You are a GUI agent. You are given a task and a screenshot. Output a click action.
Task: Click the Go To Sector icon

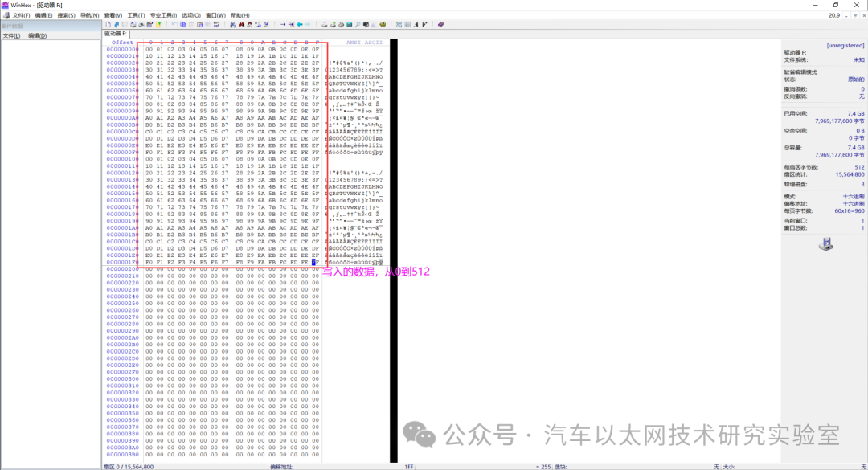click(x=291, y=24)
